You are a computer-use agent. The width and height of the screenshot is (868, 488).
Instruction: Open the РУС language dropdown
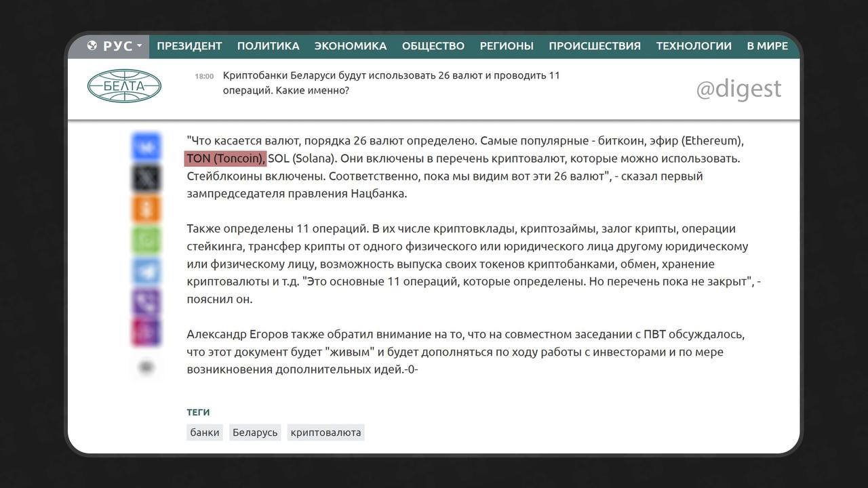click(x=115, y=46)
